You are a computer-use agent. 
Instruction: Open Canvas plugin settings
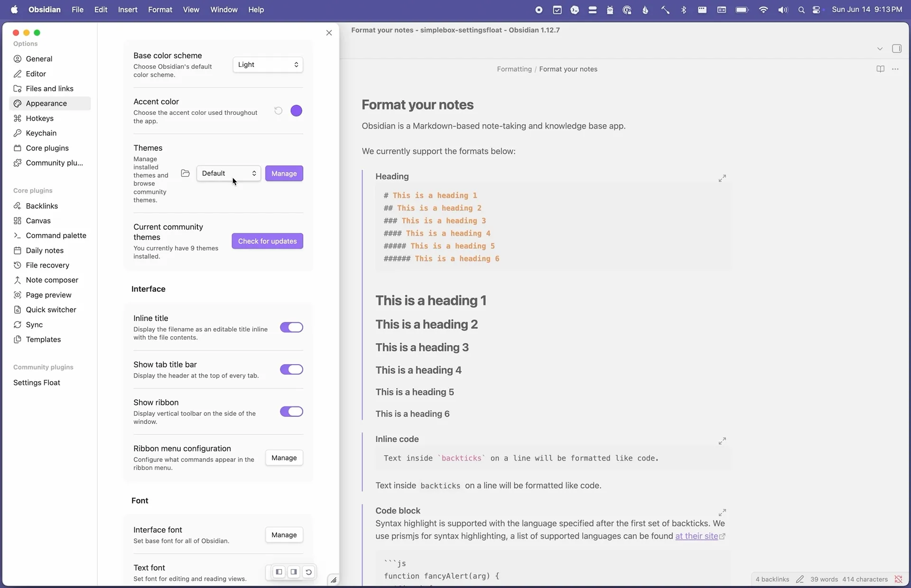(50, 220)
